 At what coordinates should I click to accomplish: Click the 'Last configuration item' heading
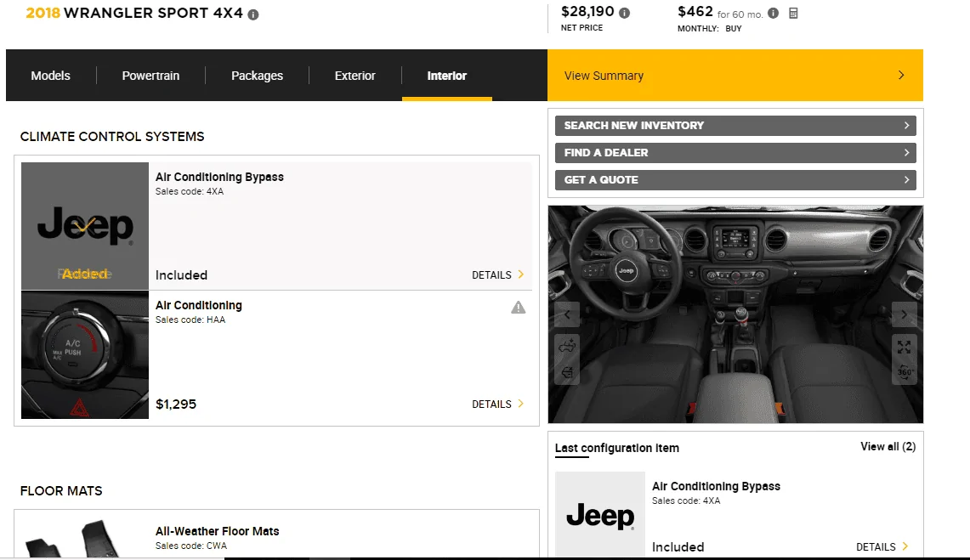coord(616,448)
